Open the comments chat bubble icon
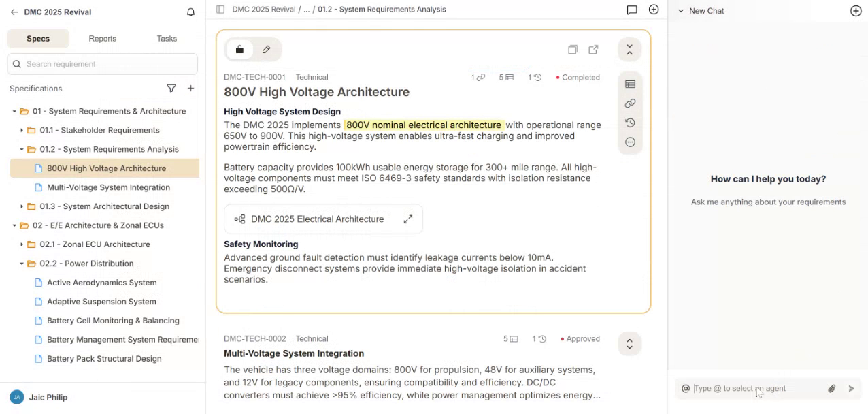Image resolution: width=868 pixels, height=414 pixels. tap(632, 10)
